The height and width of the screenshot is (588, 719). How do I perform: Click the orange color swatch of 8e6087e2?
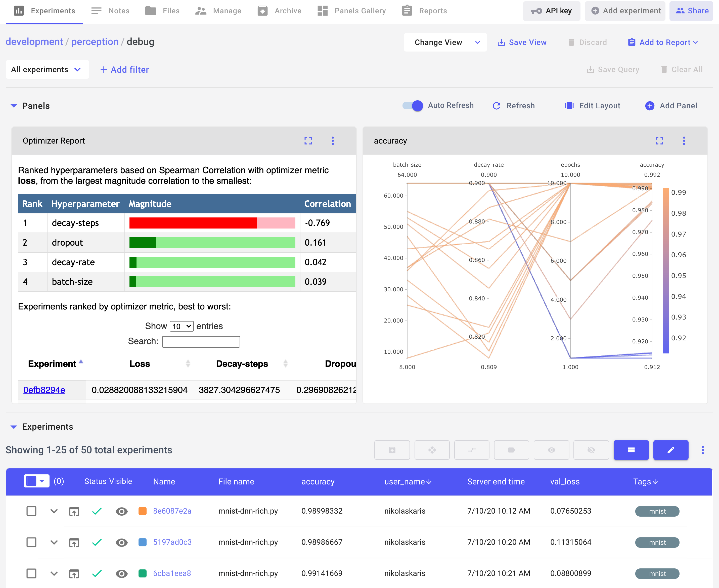[x=143, y=511]
